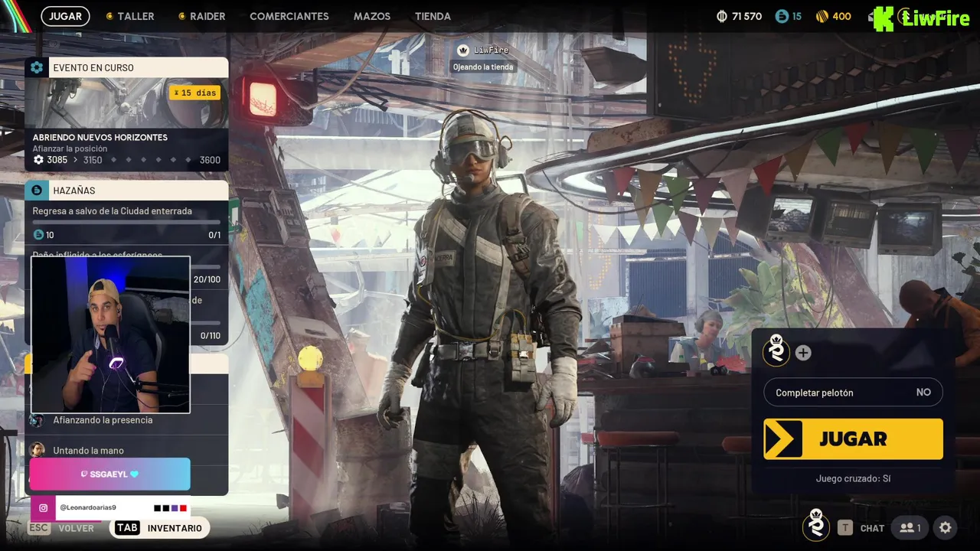Click the SSGAEYL overlay banner

point(109,474)
